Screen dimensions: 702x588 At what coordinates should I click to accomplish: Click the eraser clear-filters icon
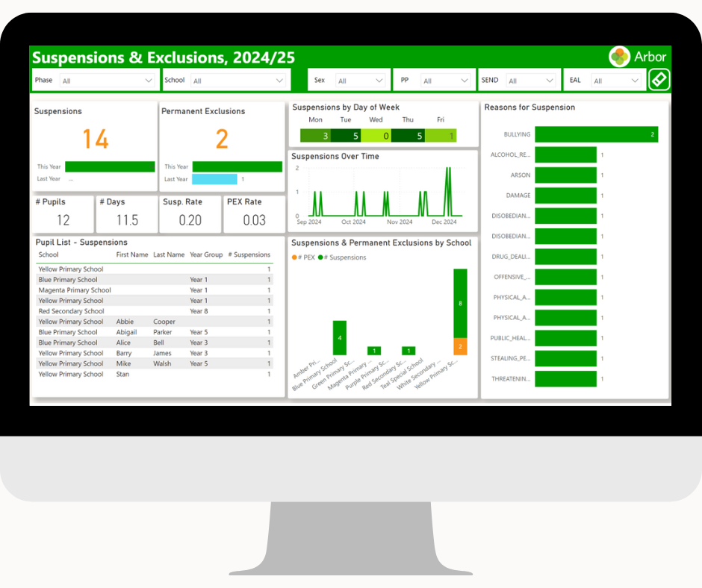(659, 80)
